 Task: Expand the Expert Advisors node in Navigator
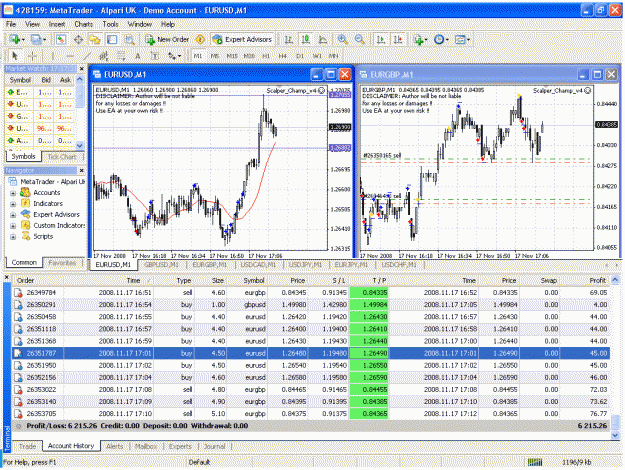point(13,215)
